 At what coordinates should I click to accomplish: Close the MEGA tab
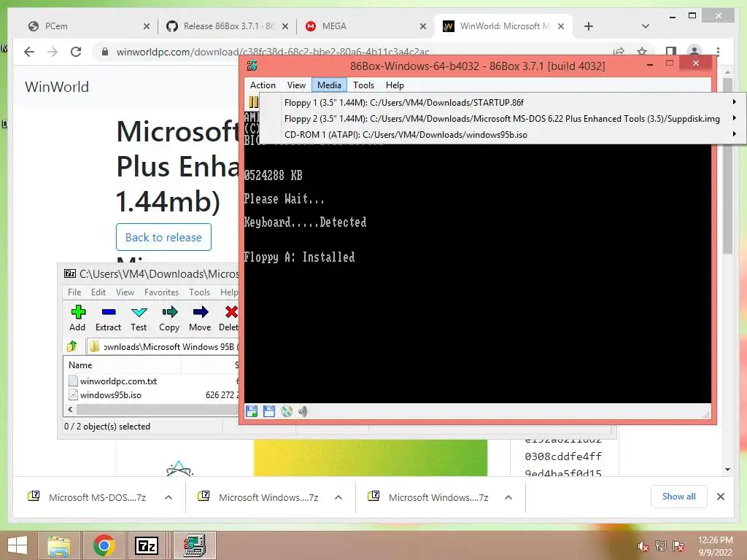(422, 27)
